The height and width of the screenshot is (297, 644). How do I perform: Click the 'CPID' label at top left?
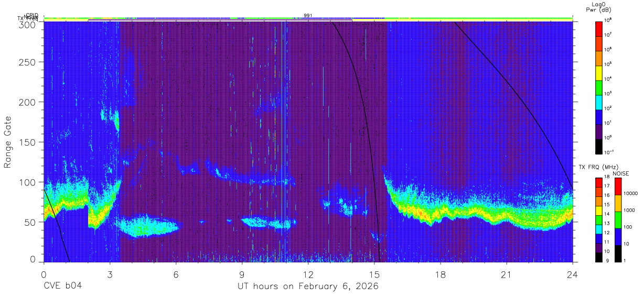32,16
